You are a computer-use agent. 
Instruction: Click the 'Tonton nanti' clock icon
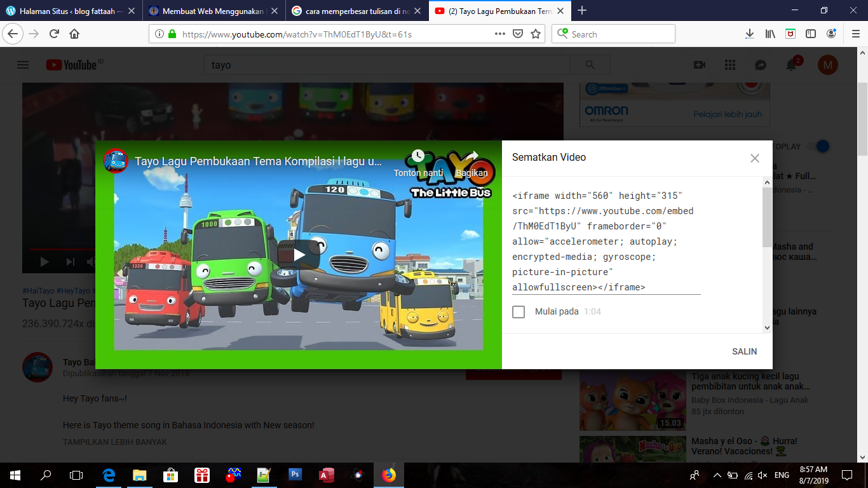click(x=417, y=156)
